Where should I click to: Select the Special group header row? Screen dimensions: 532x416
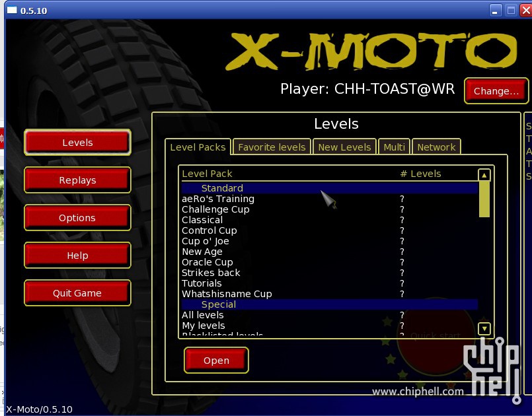click(x=330, y=304)
